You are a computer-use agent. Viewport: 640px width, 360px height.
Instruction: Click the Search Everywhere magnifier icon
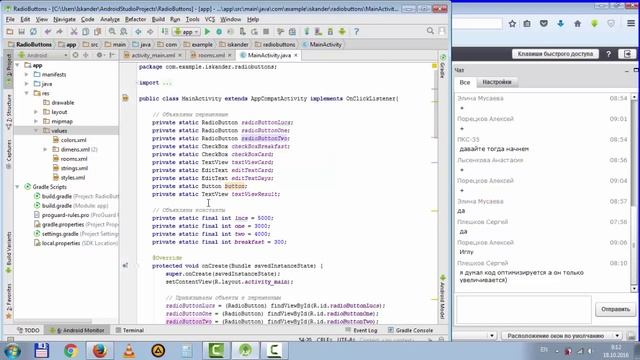[430, 31]
